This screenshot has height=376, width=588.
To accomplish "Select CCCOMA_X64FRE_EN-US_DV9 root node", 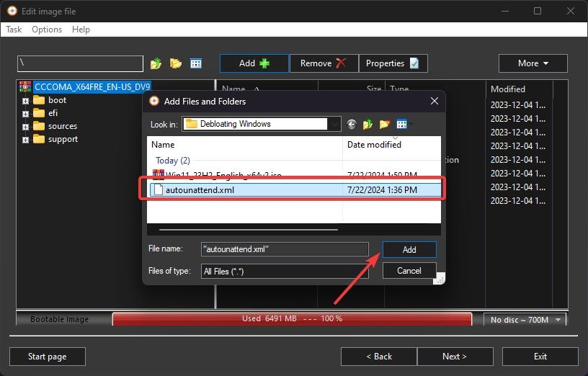I will coord(92,87).
